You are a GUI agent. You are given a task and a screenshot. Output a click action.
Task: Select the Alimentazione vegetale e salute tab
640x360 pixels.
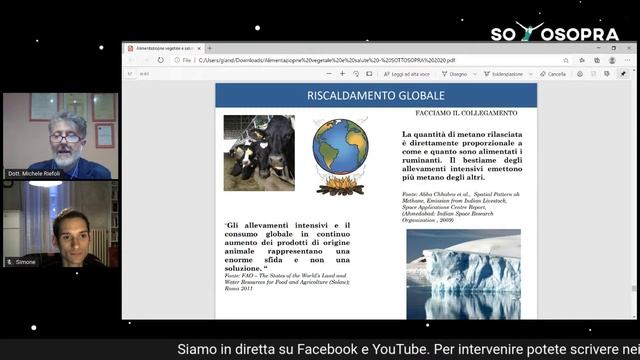pos(164,48)
